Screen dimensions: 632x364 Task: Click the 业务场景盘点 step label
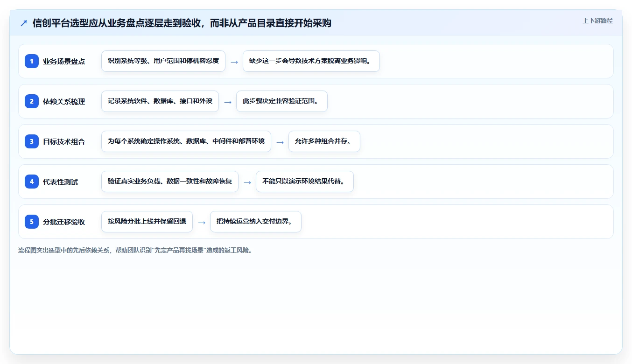(x=64, y=62)
